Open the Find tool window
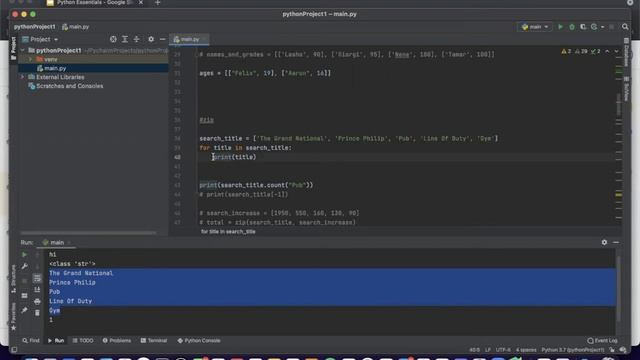Viewport: 640px width, 360px height. pos(31,340)
